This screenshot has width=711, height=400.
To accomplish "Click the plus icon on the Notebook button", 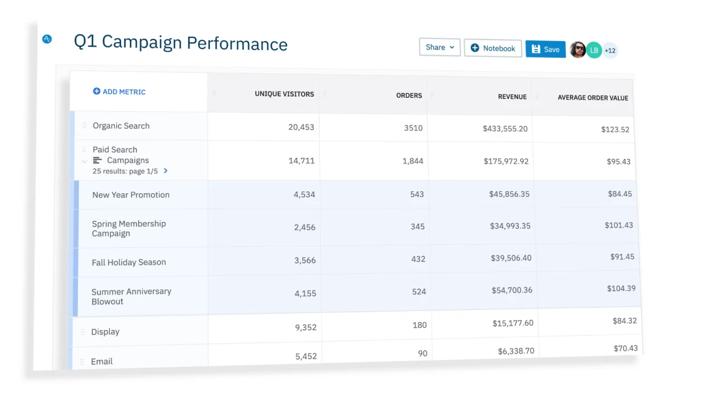I will [475, 48].
